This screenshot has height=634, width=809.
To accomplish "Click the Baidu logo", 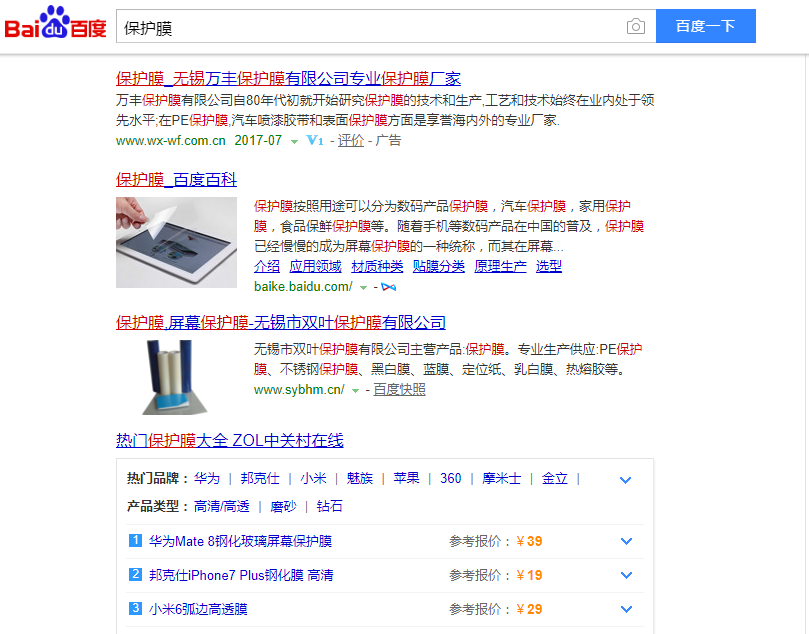I will pyautogui.click(x=56, y=26).
